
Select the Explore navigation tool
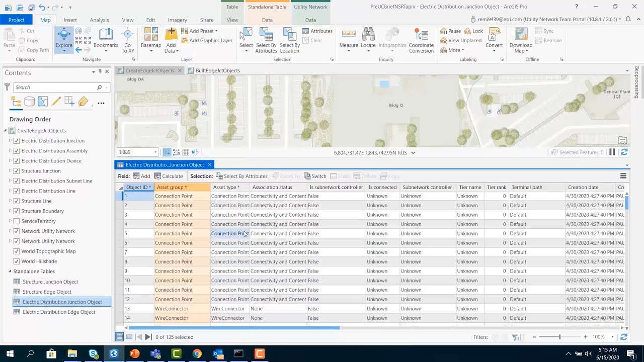coord(64,39)
